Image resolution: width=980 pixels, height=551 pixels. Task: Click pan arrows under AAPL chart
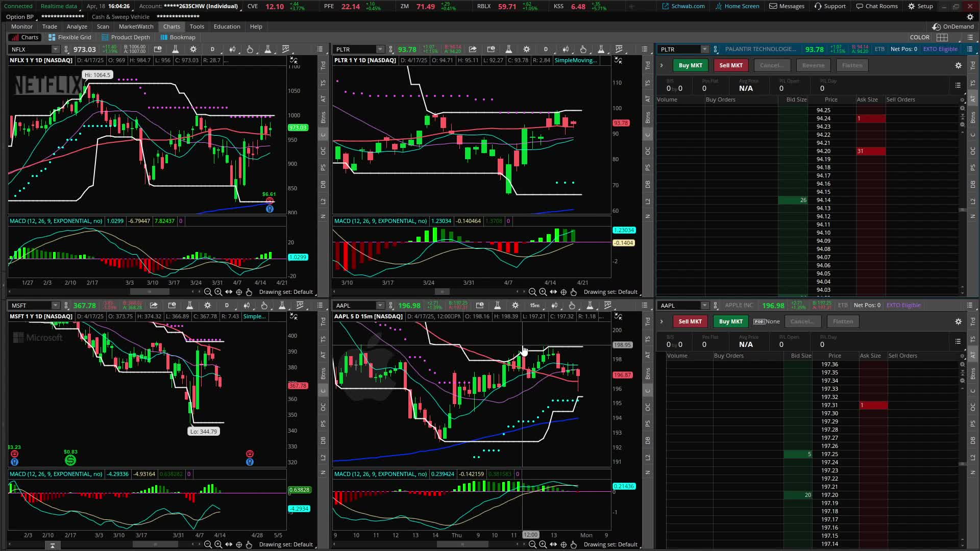(x=553, y=544)
